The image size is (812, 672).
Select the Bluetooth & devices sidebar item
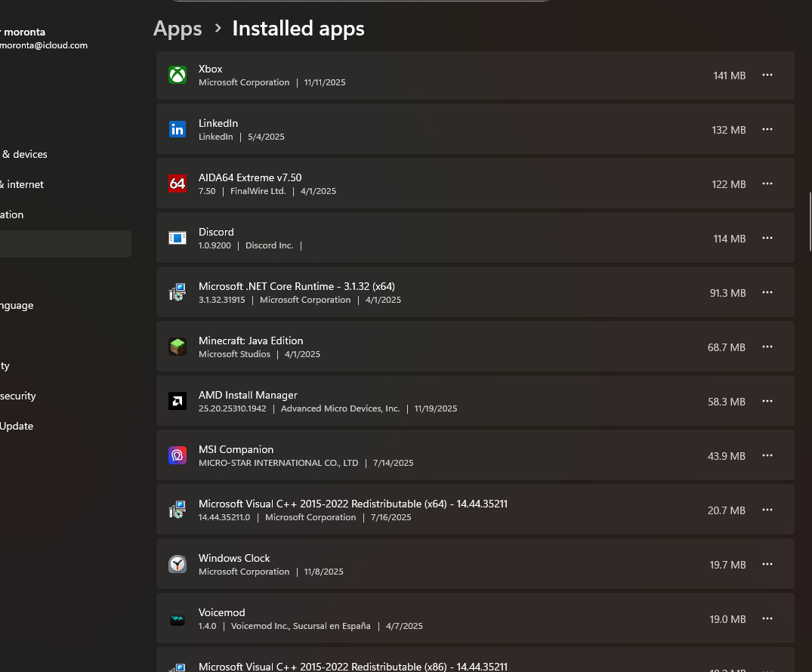tap(24, 154)
